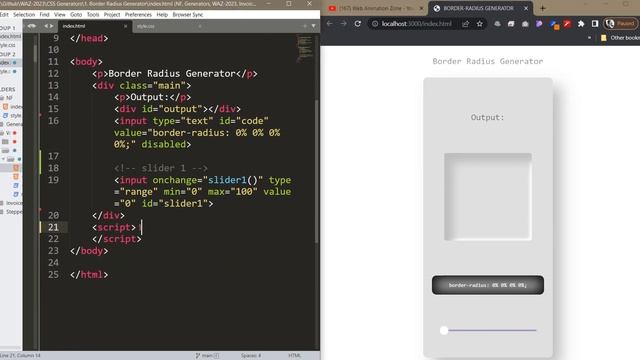Image resolution: width=640 pixels, height=360 pixels.
Task: Click the Border Radius Generator heading
Action: point(488,61)
